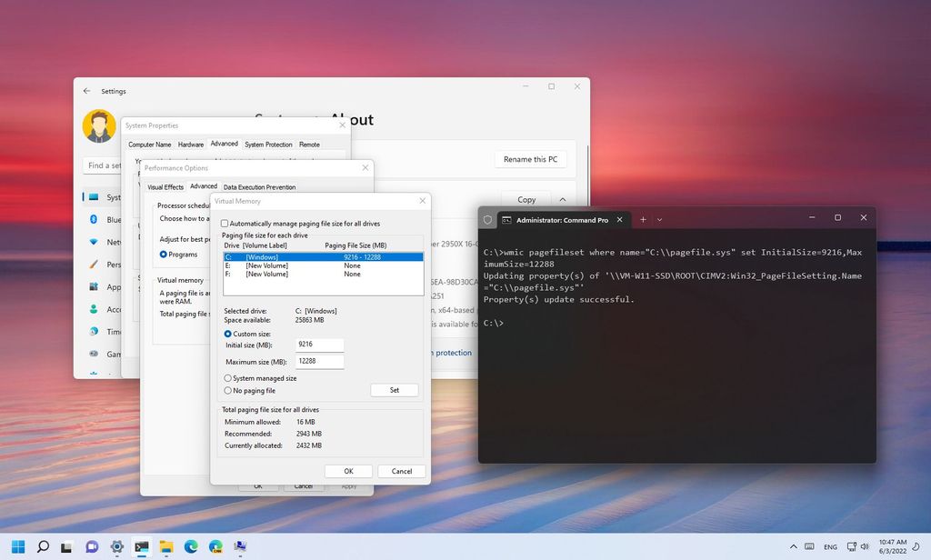
Task: Choose the No paging file option
Action: pyautogui.click(x=228, y=390)
